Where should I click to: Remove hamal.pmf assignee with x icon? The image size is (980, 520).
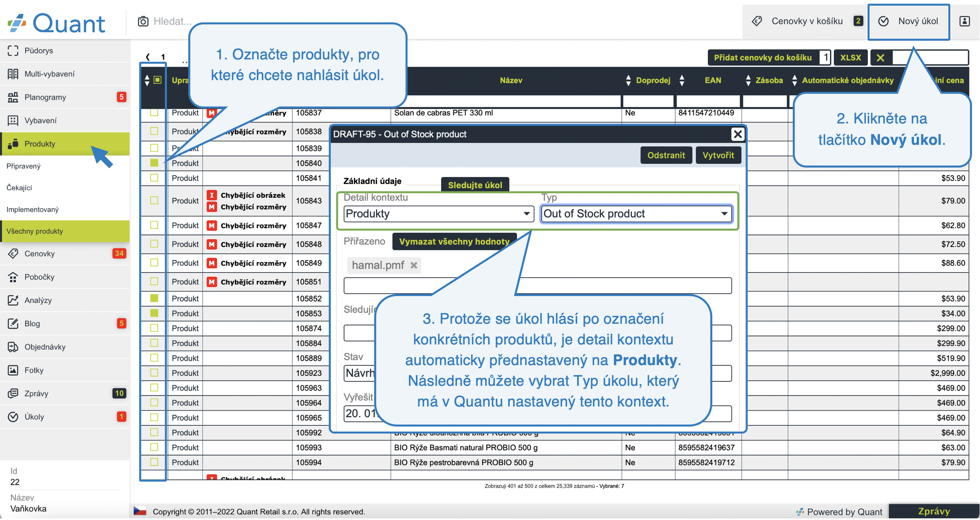(x=414, y=266)
